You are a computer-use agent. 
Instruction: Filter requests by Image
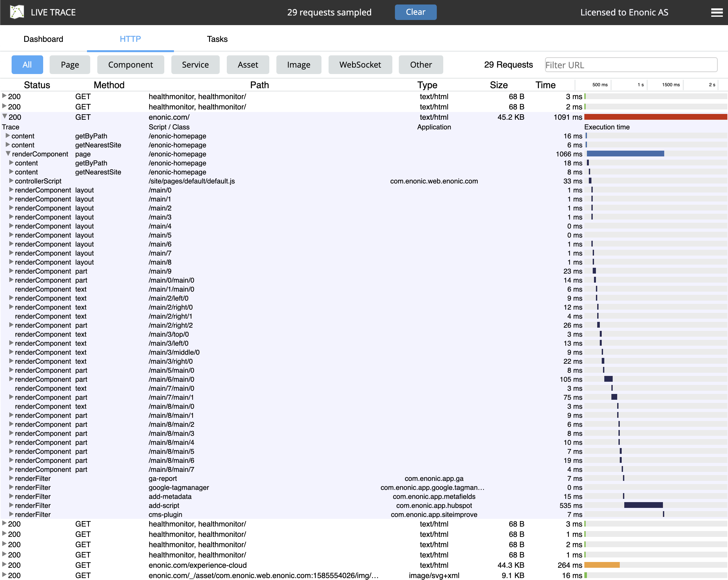(299, 65)
